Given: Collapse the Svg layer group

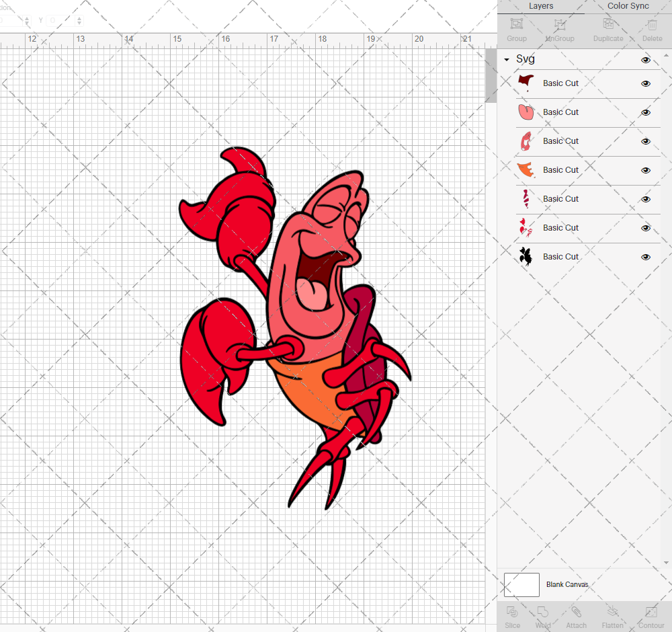Looking at the screenshot, I should click(x=506, y=59).
